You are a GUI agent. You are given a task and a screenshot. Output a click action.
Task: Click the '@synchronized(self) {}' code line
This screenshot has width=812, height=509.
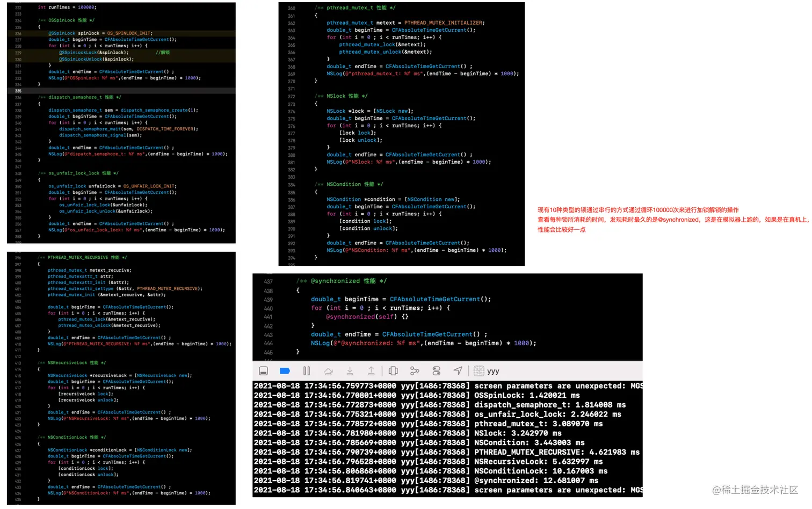367,317
